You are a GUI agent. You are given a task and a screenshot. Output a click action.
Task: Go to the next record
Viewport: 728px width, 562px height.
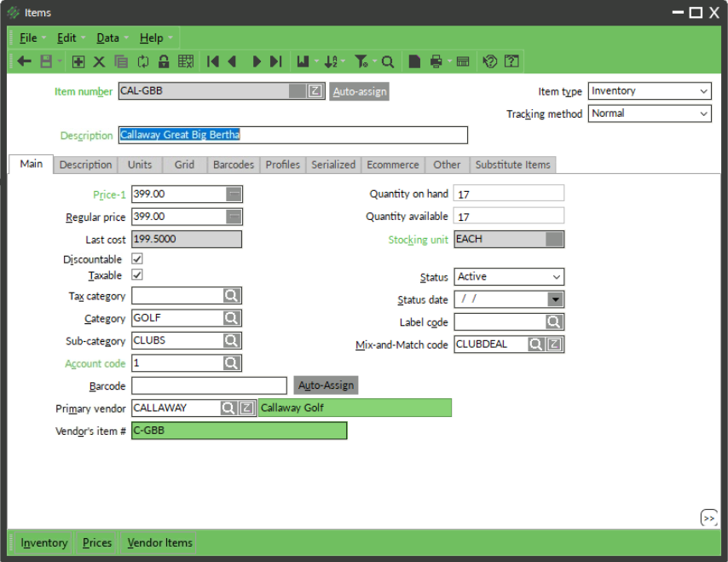tap(256, 61)
